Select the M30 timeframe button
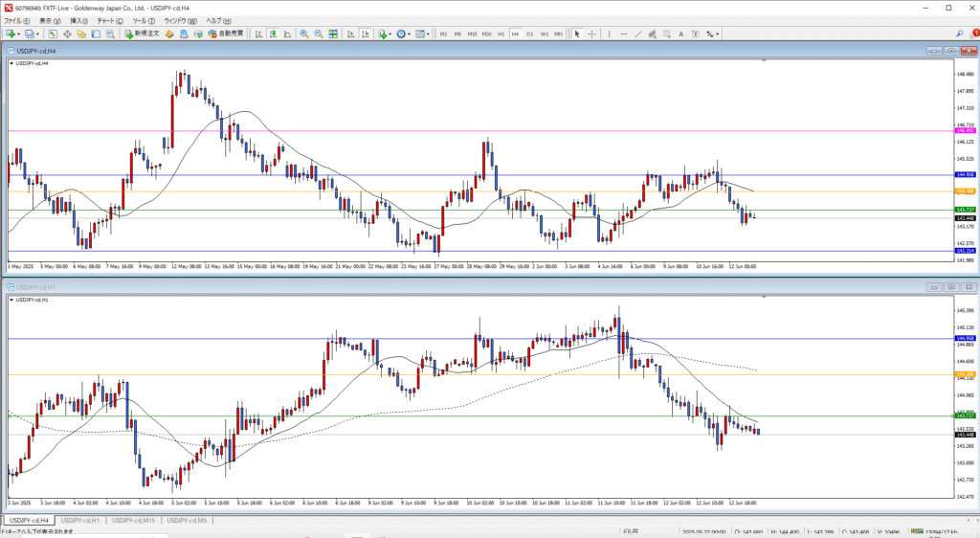 pyautogui.click(x=487, y=34)
